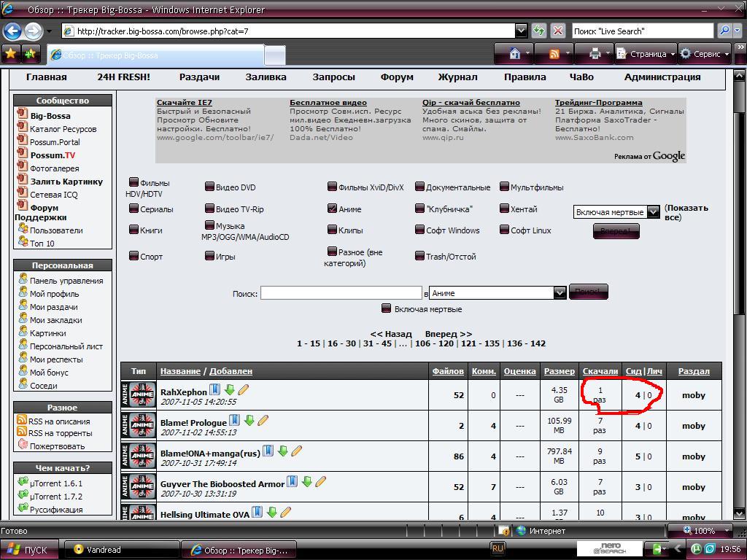Screen dimensions: 747x560
Task: Download Guyver The Bioboosted Armor torrent
Action: 307,481
